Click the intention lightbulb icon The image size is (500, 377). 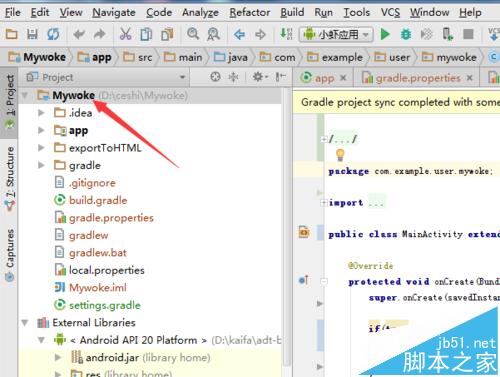pyautogui.click(x=340, y=155)
